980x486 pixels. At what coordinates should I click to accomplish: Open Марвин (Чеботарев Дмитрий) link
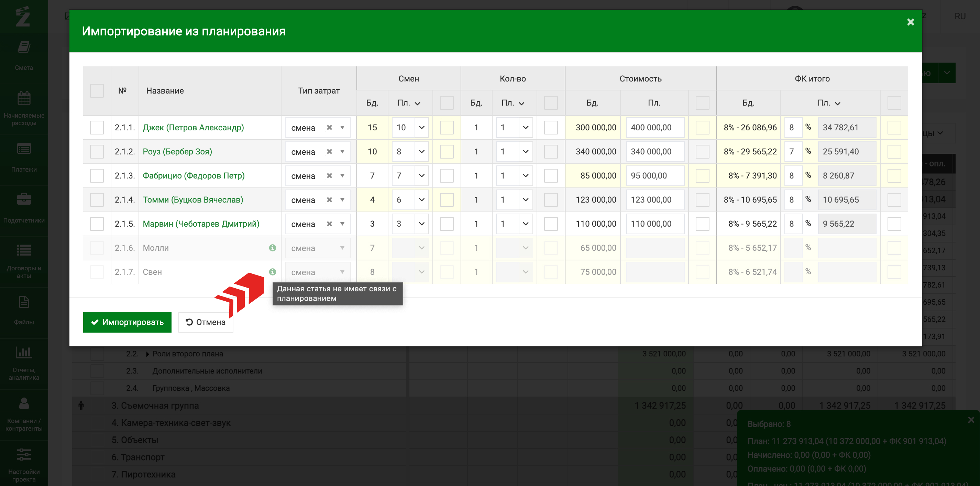[201, 224]
